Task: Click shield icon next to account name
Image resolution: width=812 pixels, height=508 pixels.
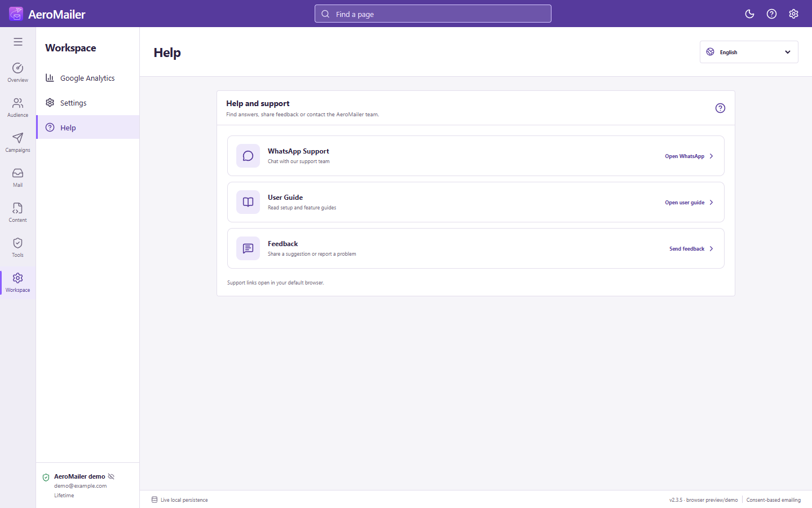Action: click(x=46, y=478)
